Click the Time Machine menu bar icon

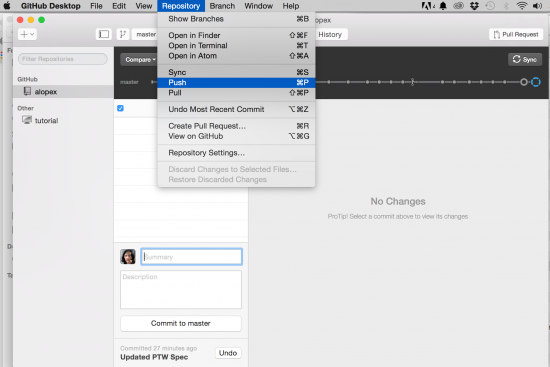(x=490, y=6)
